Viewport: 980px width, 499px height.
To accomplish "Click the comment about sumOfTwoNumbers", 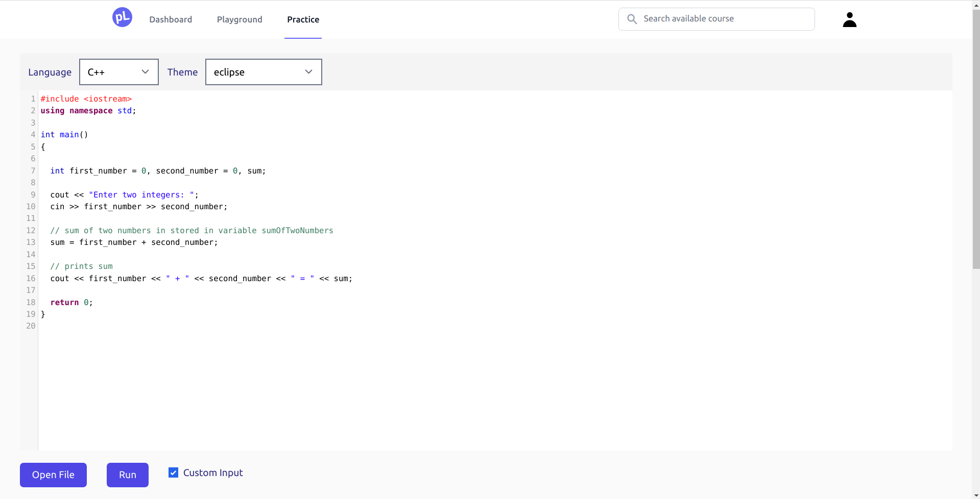I will tap(192, 231).
